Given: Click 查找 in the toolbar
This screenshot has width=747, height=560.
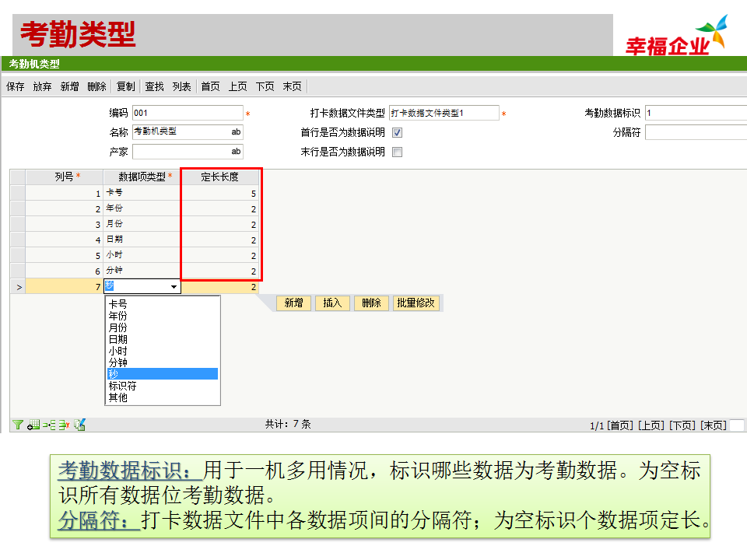Looking at the screenshot, I should point(154,87).
